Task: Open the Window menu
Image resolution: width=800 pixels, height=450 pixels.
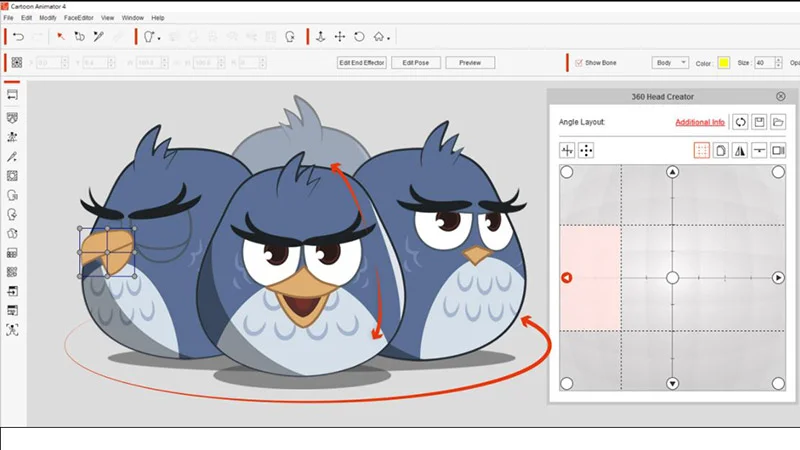Action: [x=133, y=18]
